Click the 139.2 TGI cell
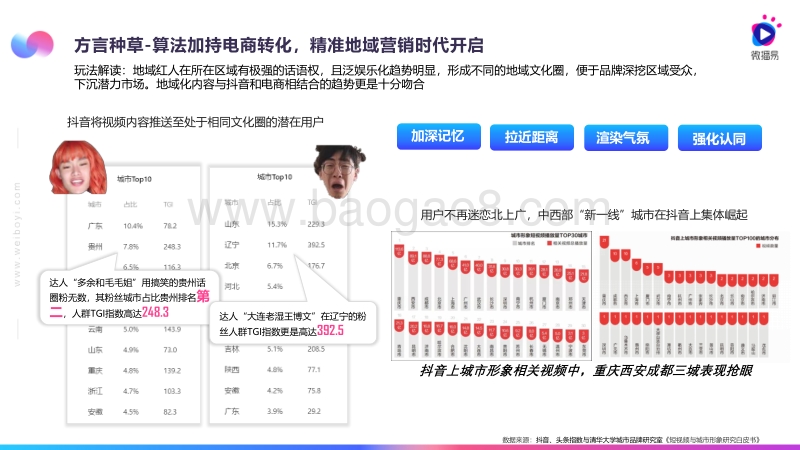 [x=172, y=371]
